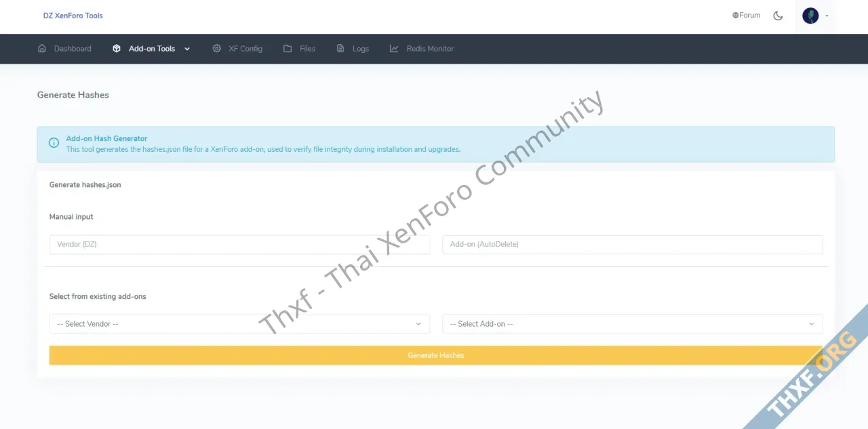Click the info icon in the blue alert
This screenshot has width=868, height=429.
pyautogui.click(x=54, y=143)
